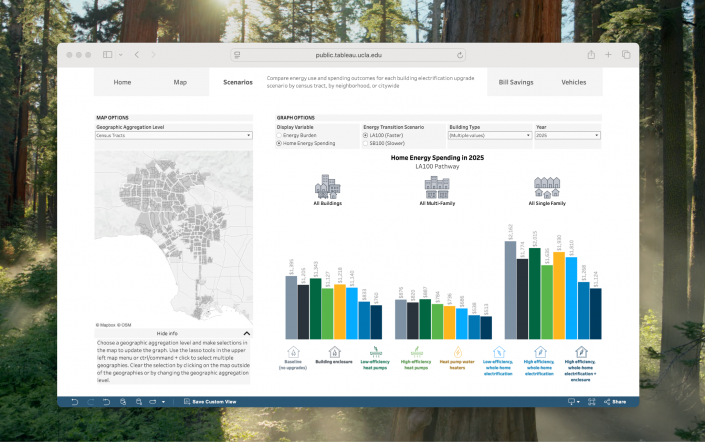Click the Tableau revert icon
This screenshot has width=705, height=442.
point(107,402)
